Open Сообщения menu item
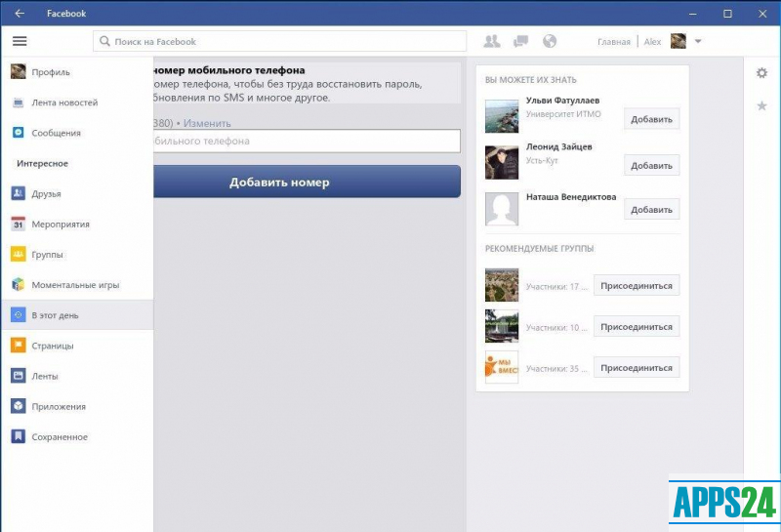Image resolution: width=781 pixels, height=532 pixels. tap(77, 133)
